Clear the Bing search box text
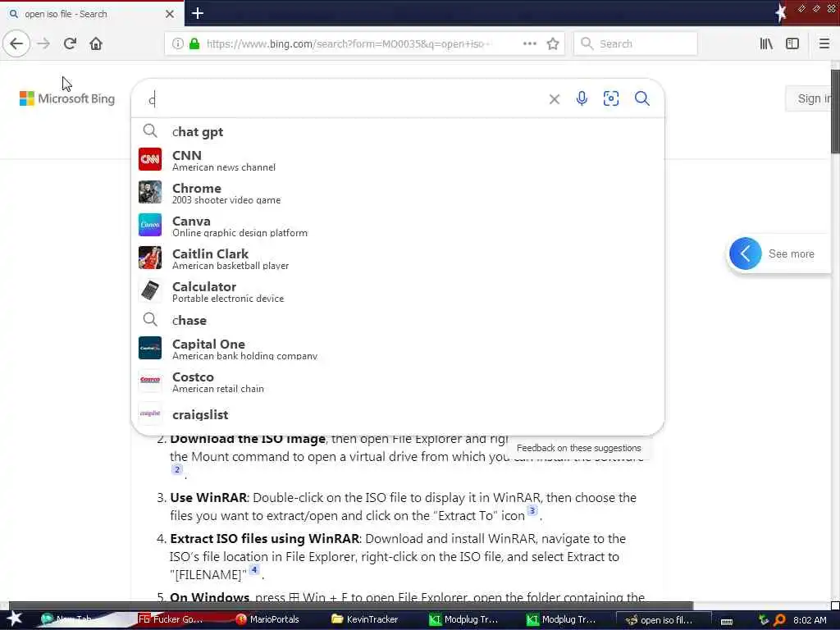This screenshot has height=630, width=840. [554, 99]
